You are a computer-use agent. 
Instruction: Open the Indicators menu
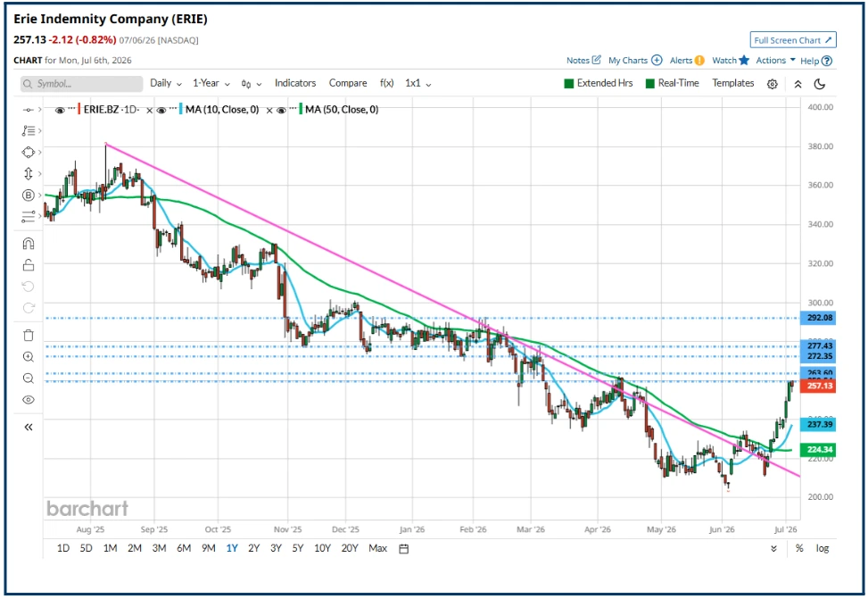[295, 83]
